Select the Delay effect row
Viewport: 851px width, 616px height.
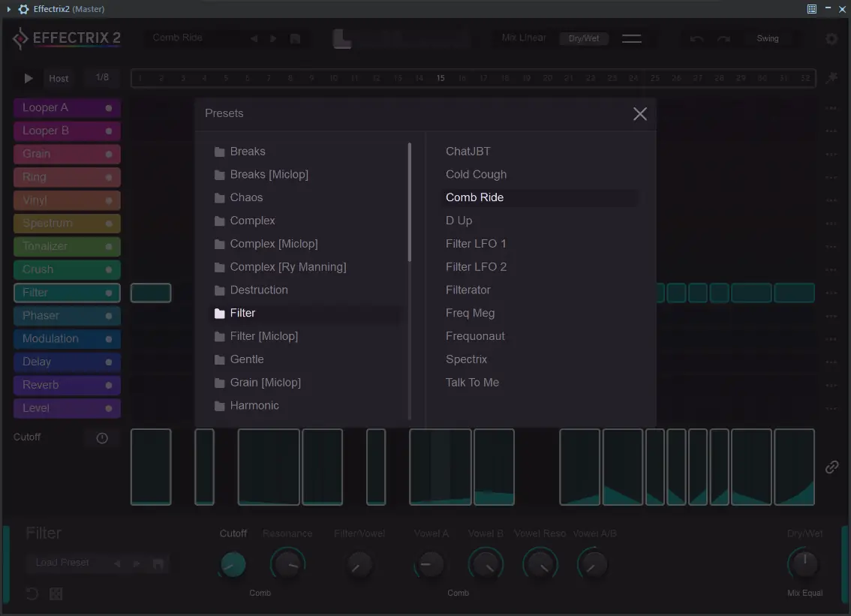pos(67,362)
